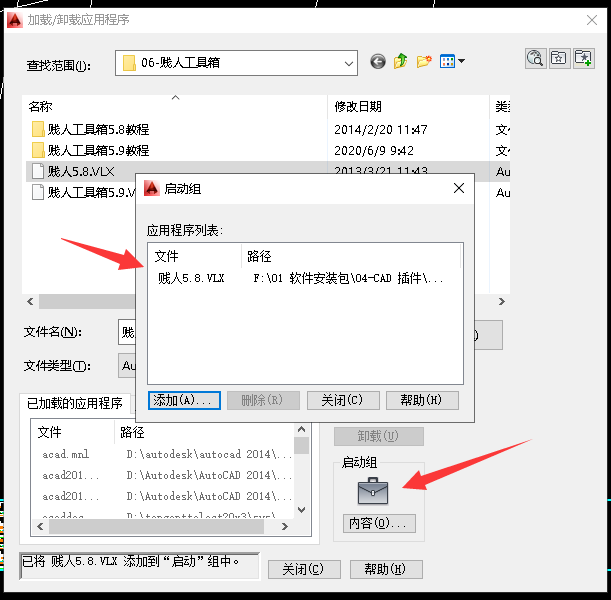Screen dimensions: 611x600
Task: Click the back navigation arrow icon
Action: click(x=378, y=62)
